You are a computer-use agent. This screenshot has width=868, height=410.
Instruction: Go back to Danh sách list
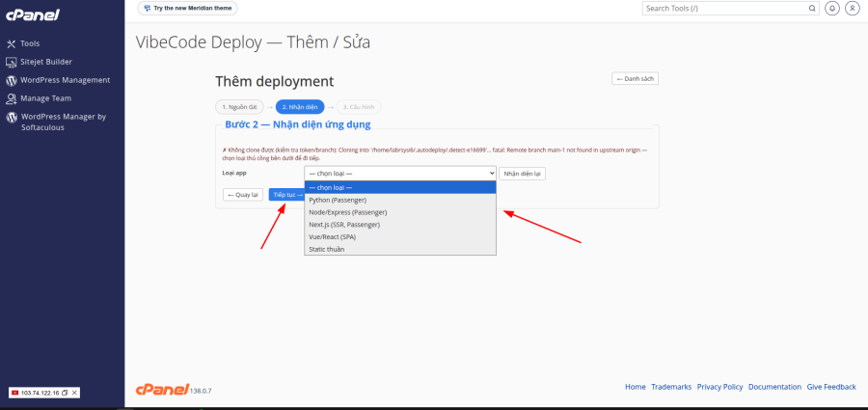coord(635,79)
